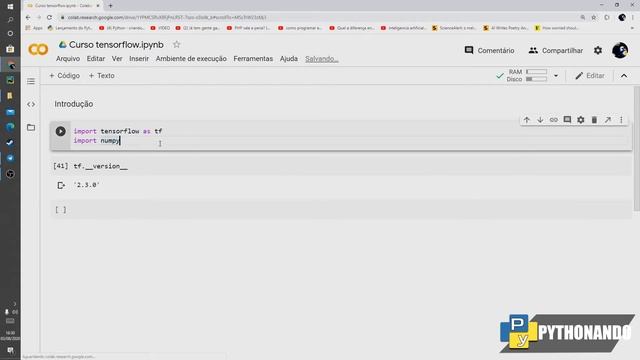Open a new browser tab
Screen dimensions: 640x360
click(x=111, y=6)
